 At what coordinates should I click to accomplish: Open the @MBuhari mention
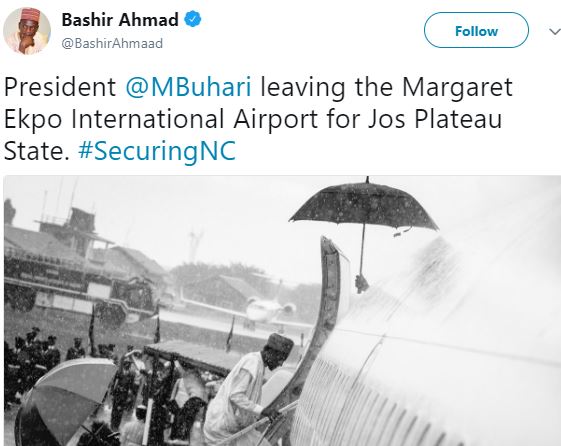pyautogui.click(x=188, y=87)
